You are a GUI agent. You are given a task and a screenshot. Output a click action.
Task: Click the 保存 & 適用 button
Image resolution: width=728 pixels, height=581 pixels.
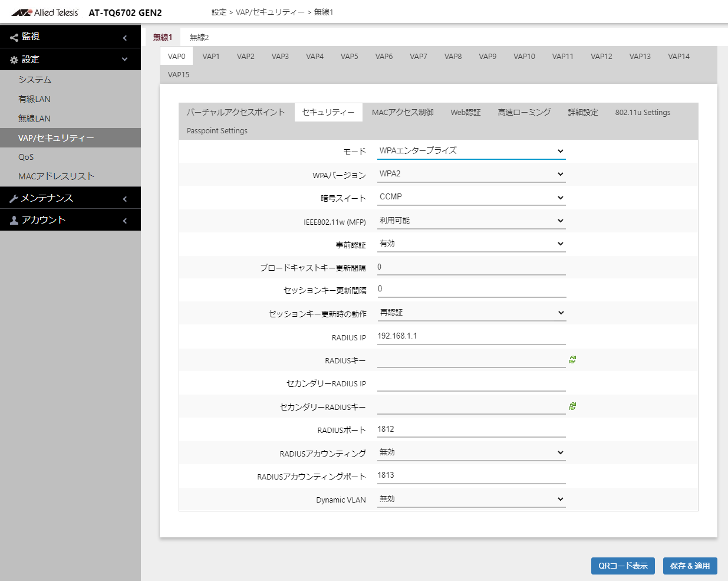pos(690,566)
